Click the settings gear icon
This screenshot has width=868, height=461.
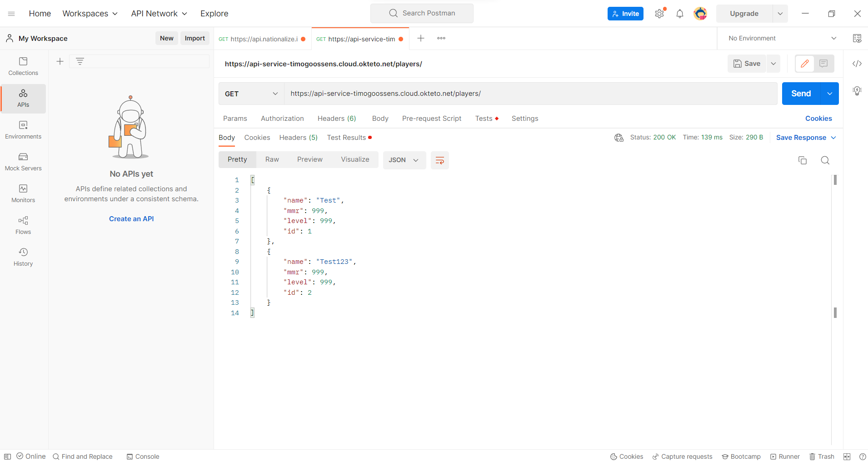[659, 14]
